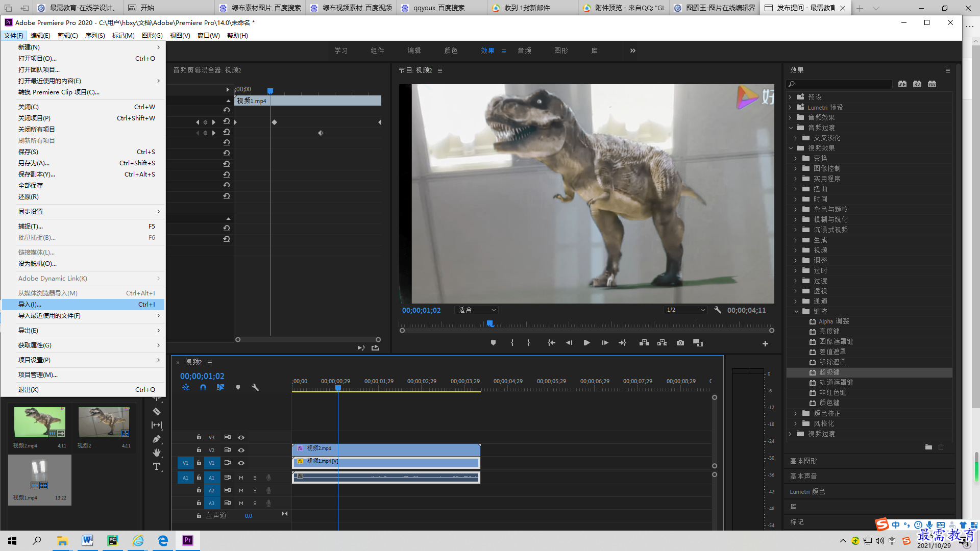
Task: Collapse the 键控 folder
Action: click(x=796, y=311)
